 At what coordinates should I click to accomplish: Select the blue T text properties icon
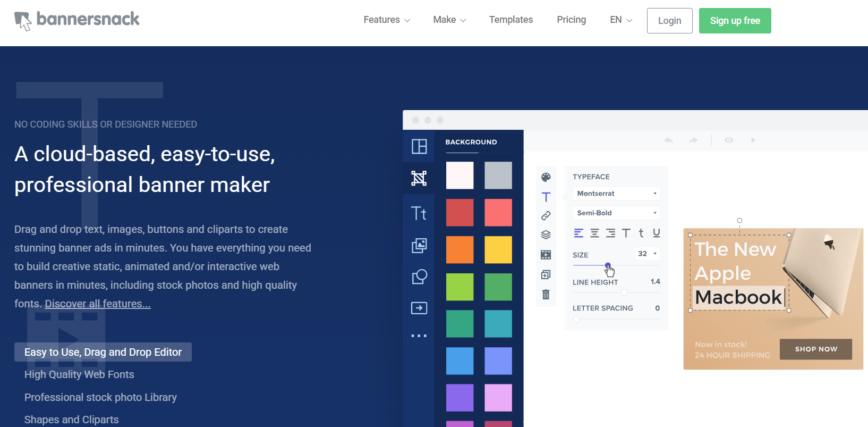(x=546, y=197)
